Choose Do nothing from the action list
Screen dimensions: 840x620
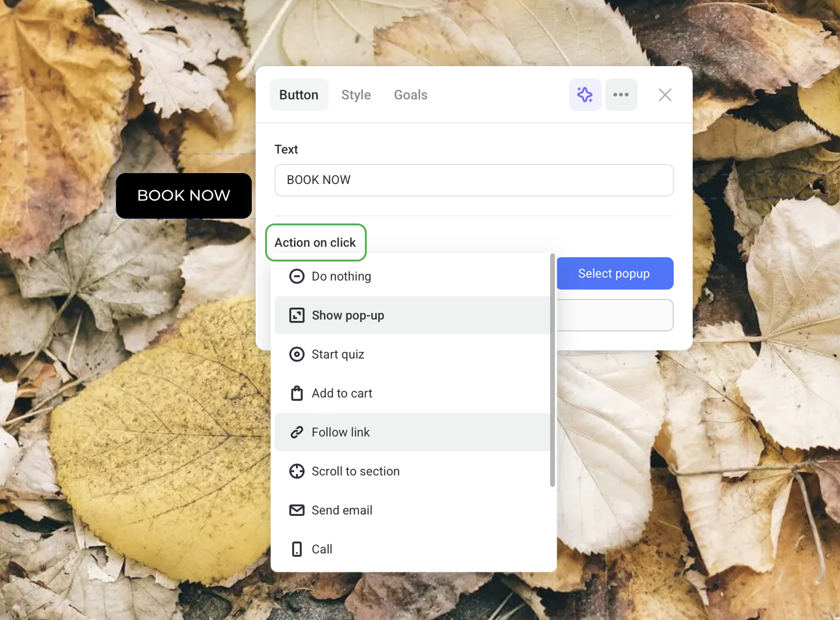(x=341, y=276)
